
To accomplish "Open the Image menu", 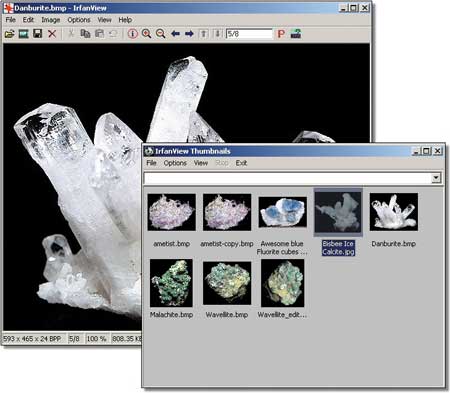I will [x=51, y=20].
